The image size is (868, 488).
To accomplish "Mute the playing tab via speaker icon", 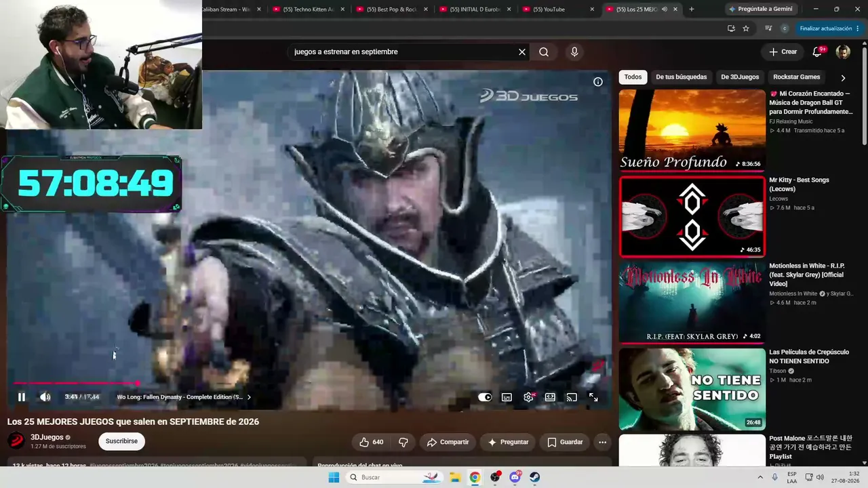I will pyautogui.click(x=665, y=9).
